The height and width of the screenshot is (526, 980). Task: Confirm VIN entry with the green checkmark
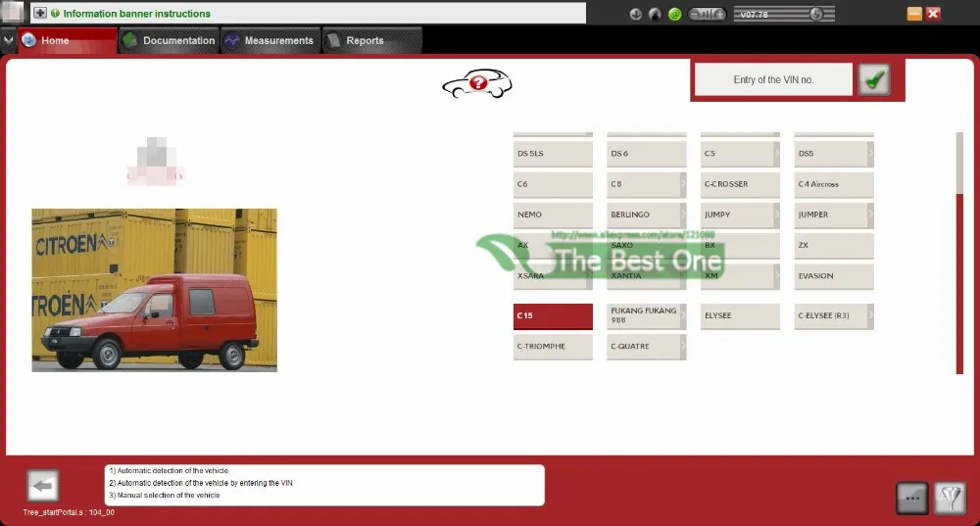874,79
